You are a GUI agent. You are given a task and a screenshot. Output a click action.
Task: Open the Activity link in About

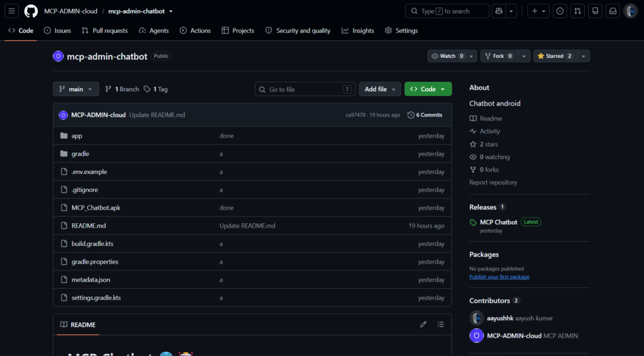[485, 131]
